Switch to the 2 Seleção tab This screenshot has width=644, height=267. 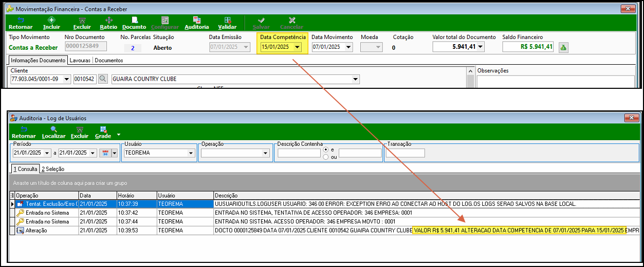click(x=53, y=168)
